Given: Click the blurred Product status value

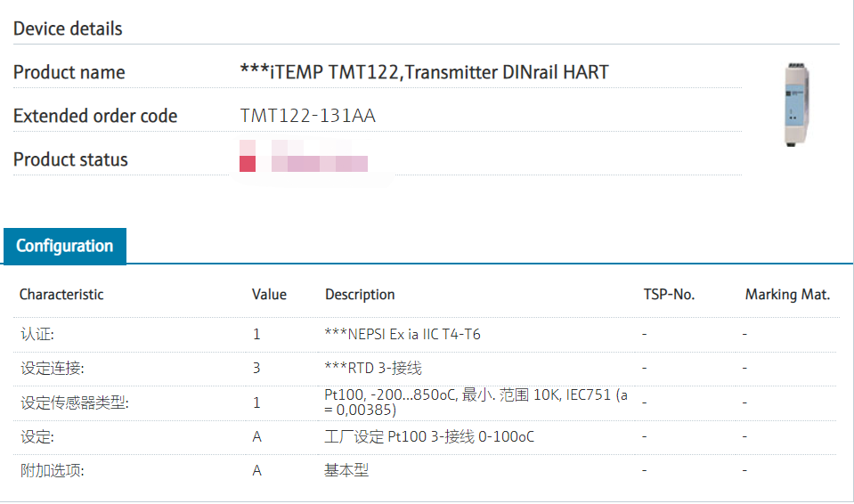Looking at the screenshot, I should [304, 161].
